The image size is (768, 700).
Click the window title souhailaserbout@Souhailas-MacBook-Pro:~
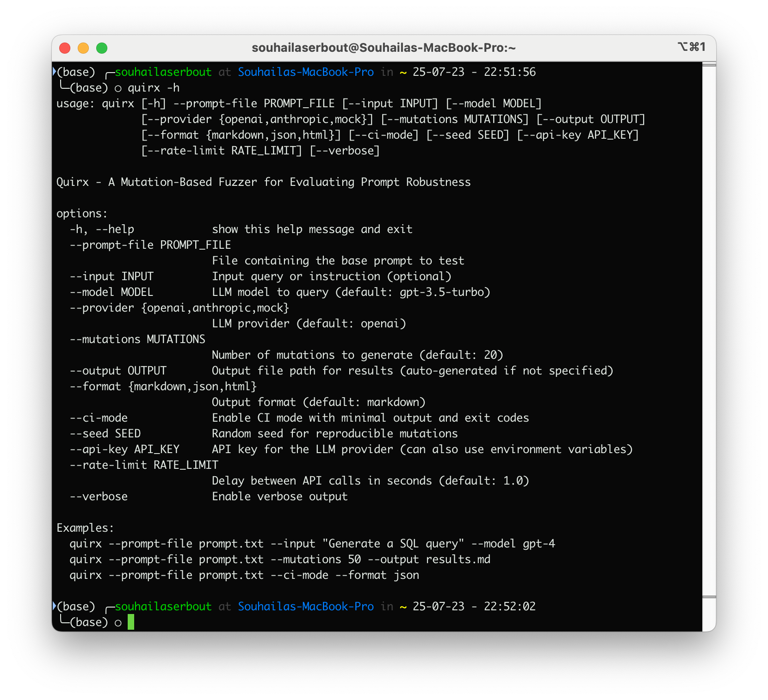click(x=384, y=48)
